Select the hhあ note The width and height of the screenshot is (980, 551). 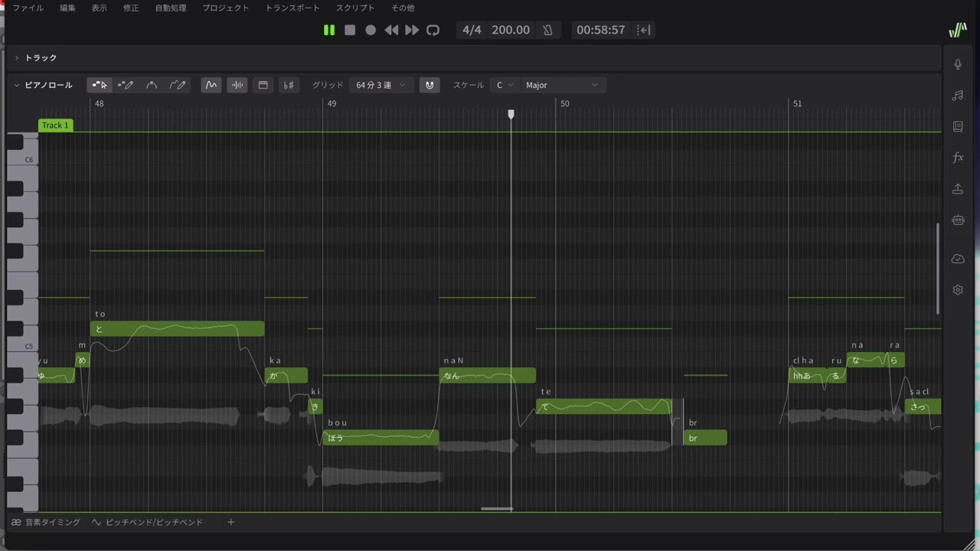coord(808,376)
